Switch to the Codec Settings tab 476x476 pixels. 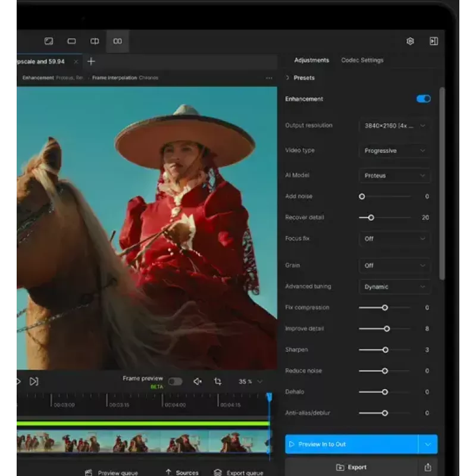click(362, 60)
